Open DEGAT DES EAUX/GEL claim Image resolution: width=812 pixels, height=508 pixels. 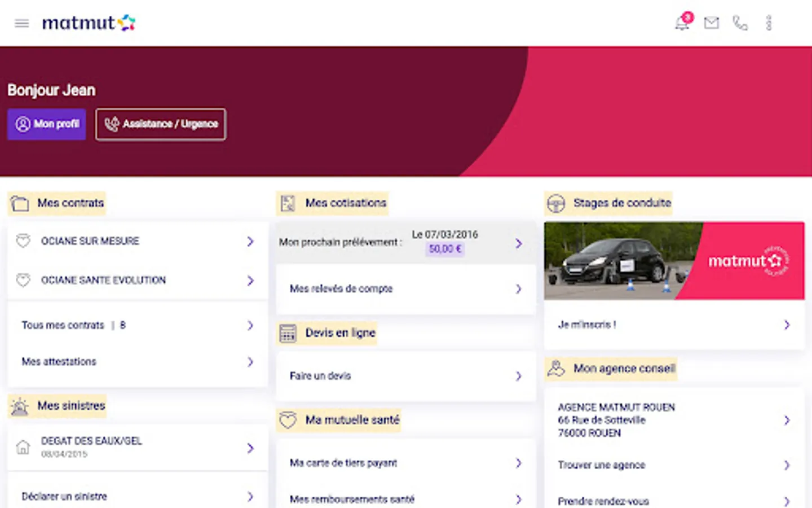[x=137, y=448]
